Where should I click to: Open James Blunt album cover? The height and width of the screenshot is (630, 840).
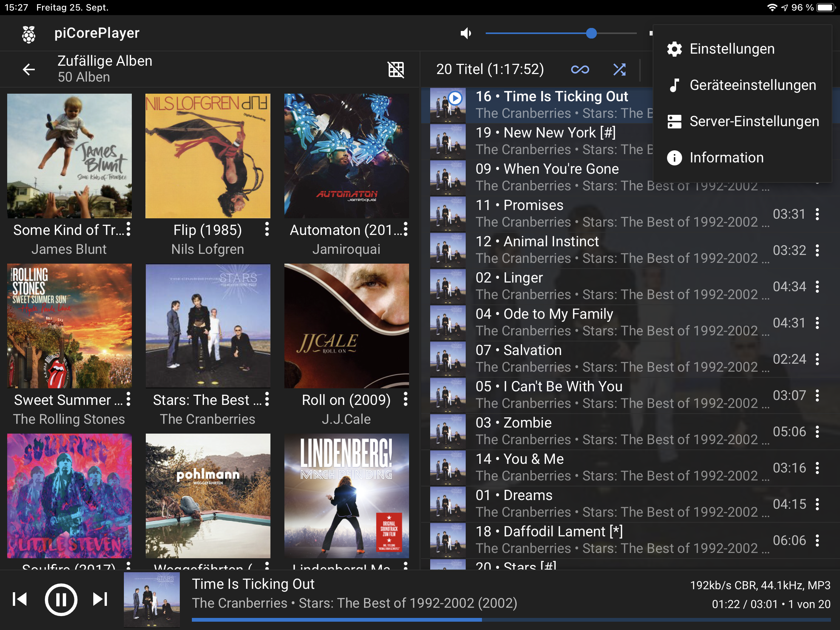coord(69,156)
